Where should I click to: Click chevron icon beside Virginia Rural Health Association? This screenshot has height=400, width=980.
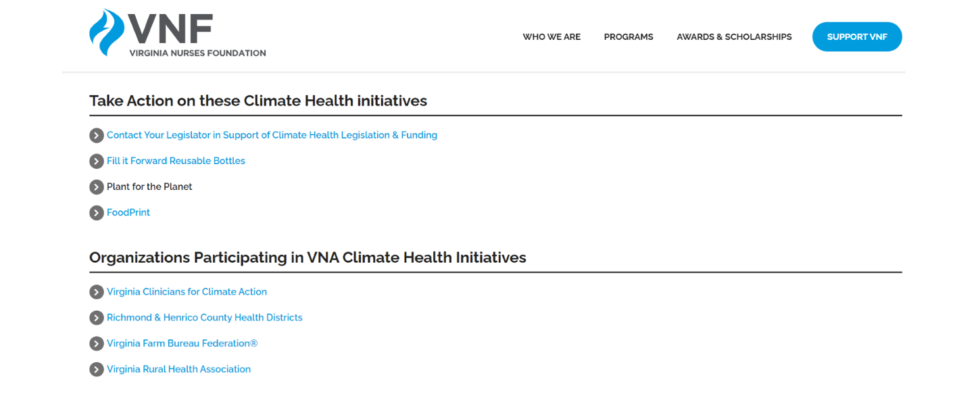(97, 369)
